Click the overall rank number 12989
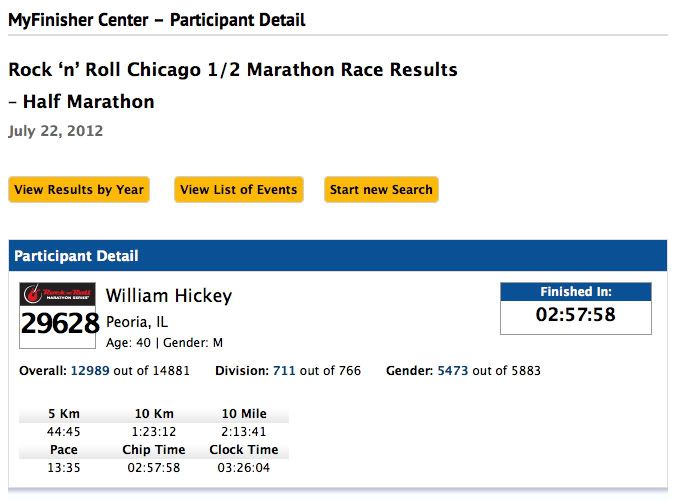Viewport: 678px width, 501px height. (x=96, y=371)
